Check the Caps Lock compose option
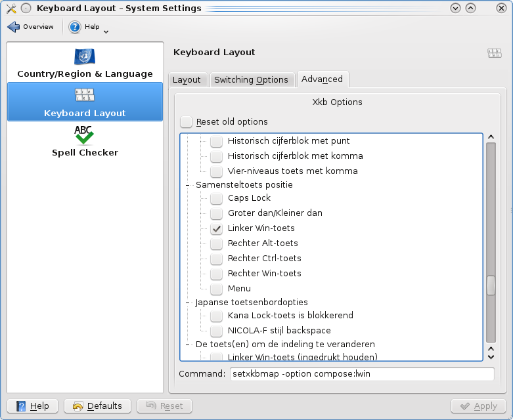 coord(216,198)
